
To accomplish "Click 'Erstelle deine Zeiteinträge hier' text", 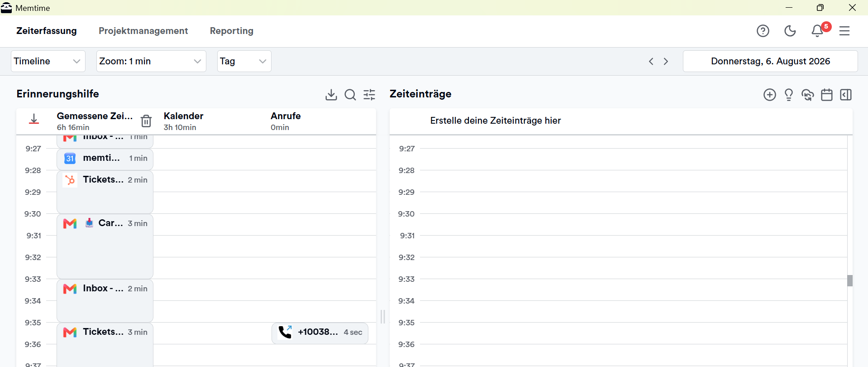I will 496,121.
